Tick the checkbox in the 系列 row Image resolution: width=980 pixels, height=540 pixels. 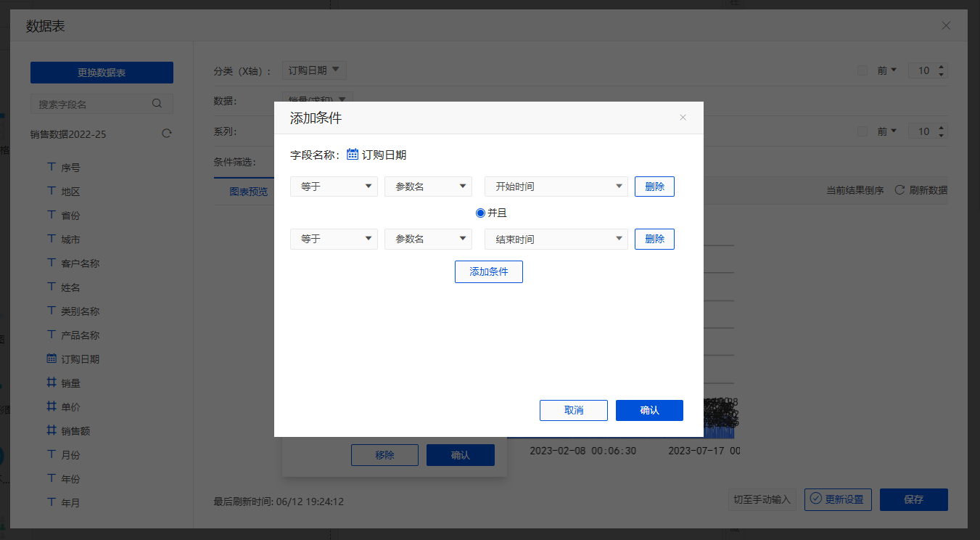click(x=862, y=131)
